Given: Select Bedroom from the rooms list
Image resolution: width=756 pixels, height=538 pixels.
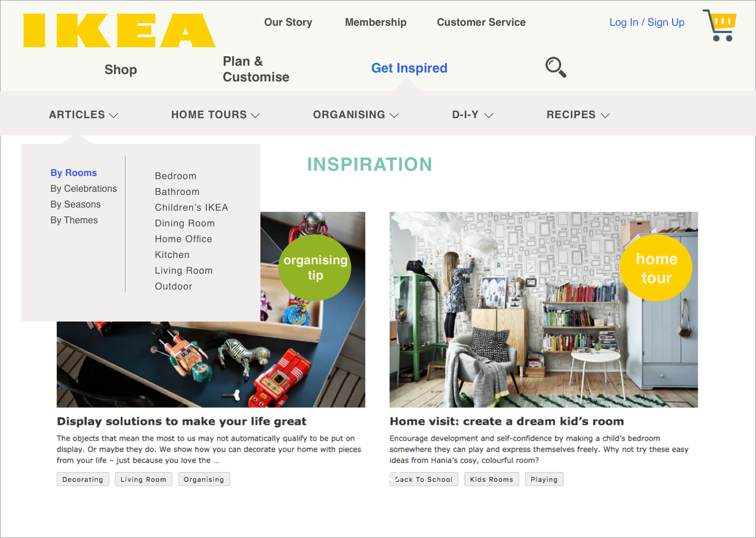Looking at the screenshot, I should (175, 176).
